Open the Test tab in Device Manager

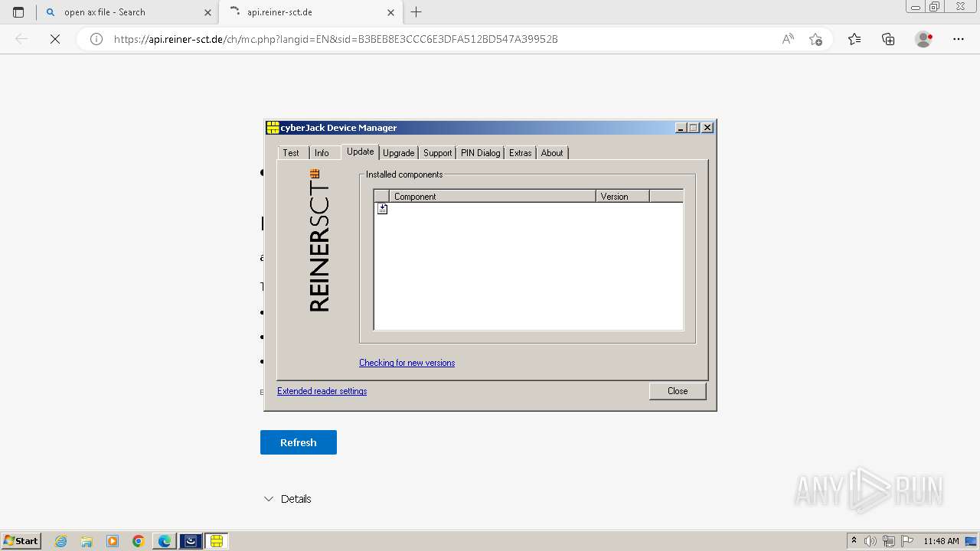point(291,153)
